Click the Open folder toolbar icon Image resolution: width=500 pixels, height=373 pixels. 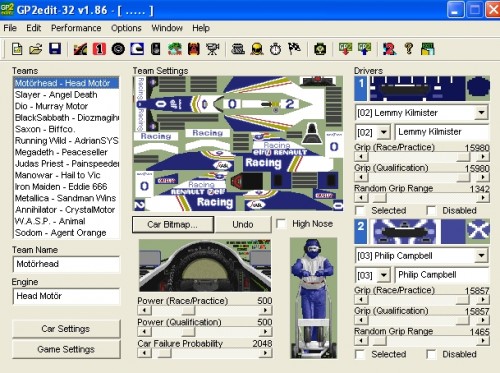36,49
